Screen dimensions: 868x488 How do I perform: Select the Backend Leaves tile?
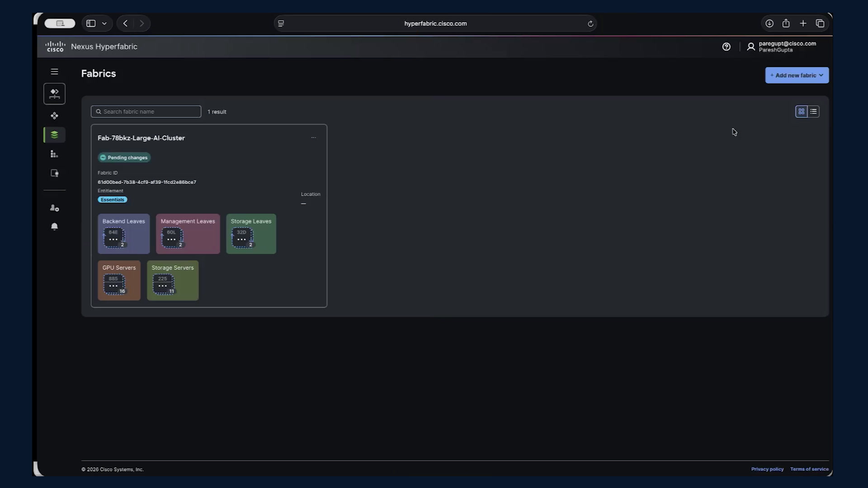pyautogui.click(x=123, y=234)
